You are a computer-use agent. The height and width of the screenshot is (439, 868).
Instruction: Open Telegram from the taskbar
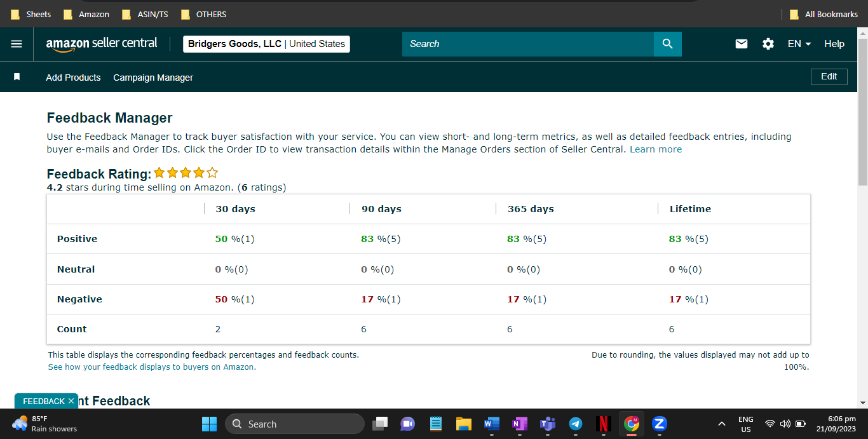point(576,424)
